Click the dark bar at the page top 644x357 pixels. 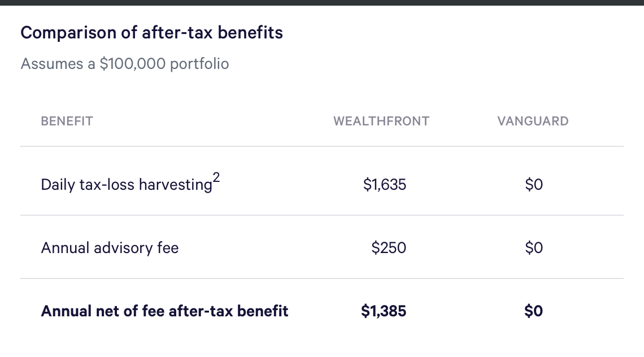(x=322, y=2)
